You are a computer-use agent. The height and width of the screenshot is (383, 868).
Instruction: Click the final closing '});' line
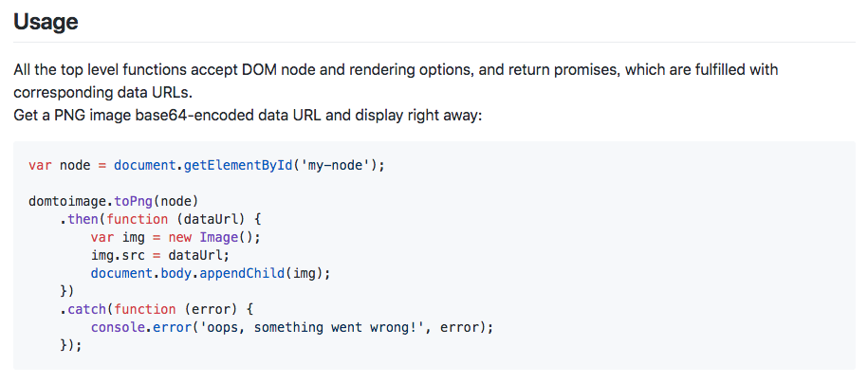click(71, 346)
